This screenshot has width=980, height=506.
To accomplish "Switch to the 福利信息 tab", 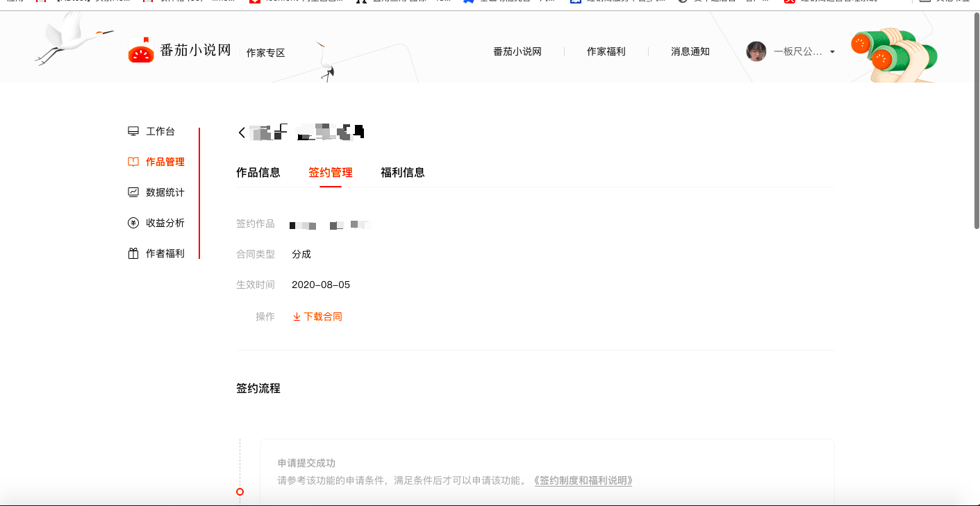I will [403, 173].
